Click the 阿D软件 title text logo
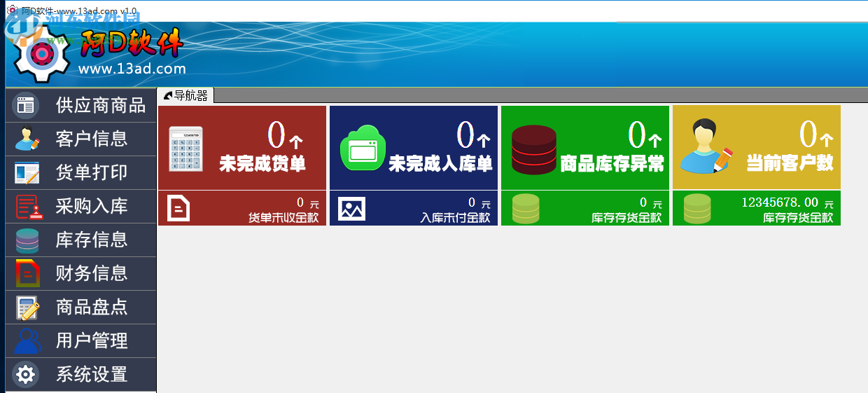Screen dimensions: 868x393 pyautogui.click(x=132, y=43)
